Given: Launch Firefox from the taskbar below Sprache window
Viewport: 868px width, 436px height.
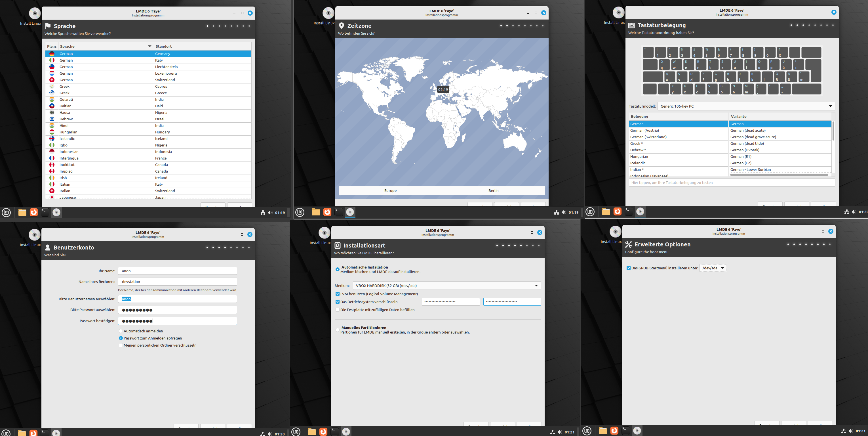Looking at the screenshot, I should (x=34, y=212).
